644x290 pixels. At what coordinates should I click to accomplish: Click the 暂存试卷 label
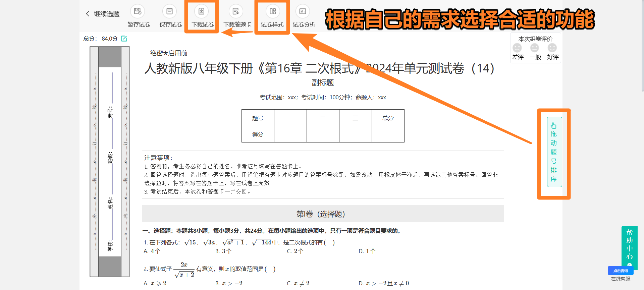pyautogui.click(x=139, y=24)
